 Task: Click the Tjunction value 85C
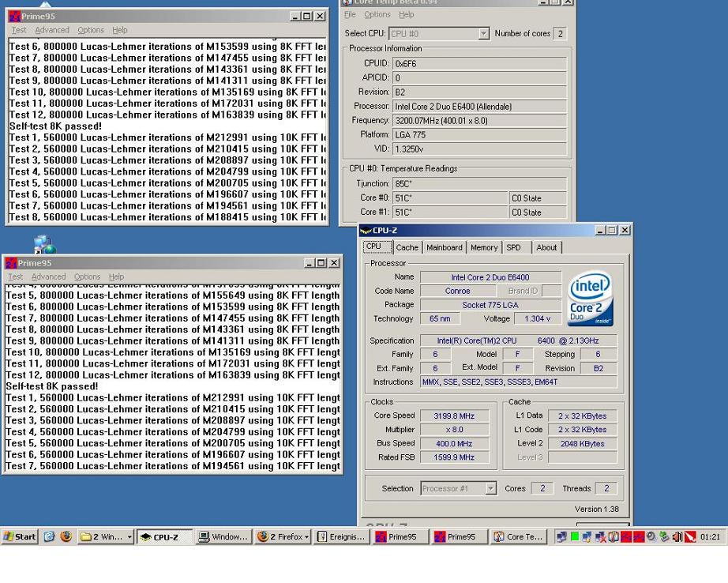479,184
